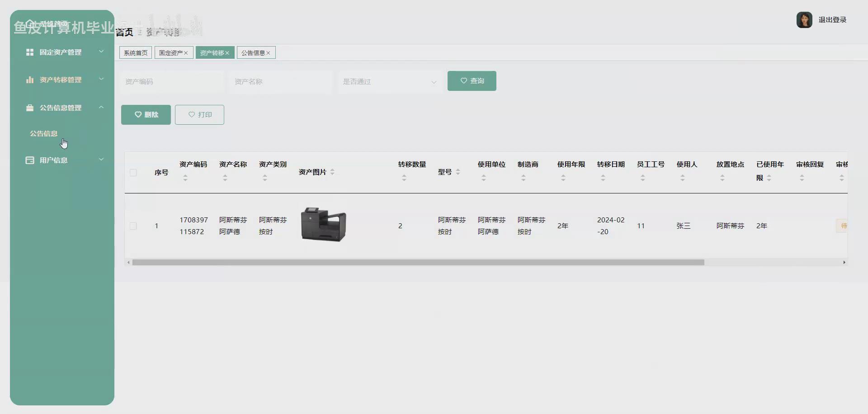
Task: Click the 退出登录 link
Action: 833,19
